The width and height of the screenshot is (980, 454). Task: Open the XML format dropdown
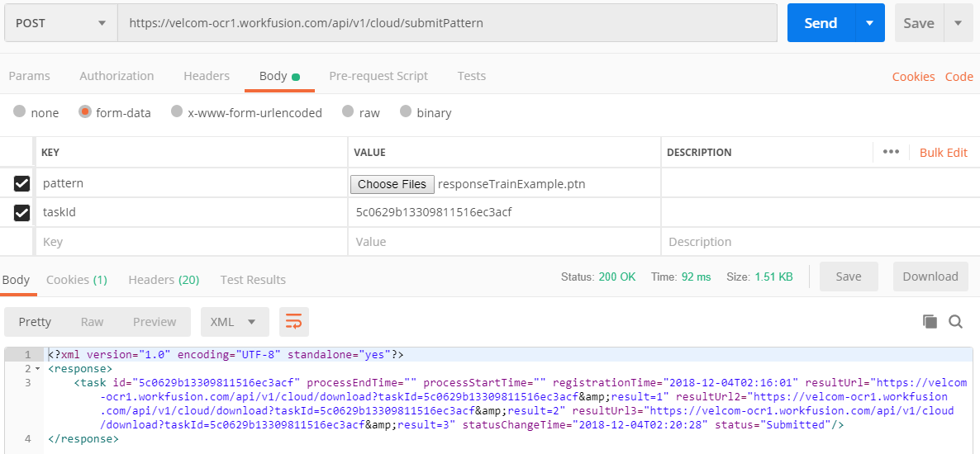235,322
